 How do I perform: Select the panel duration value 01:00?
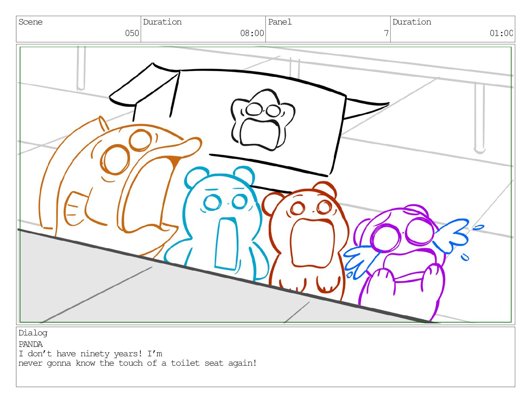(x=501, y=33)
